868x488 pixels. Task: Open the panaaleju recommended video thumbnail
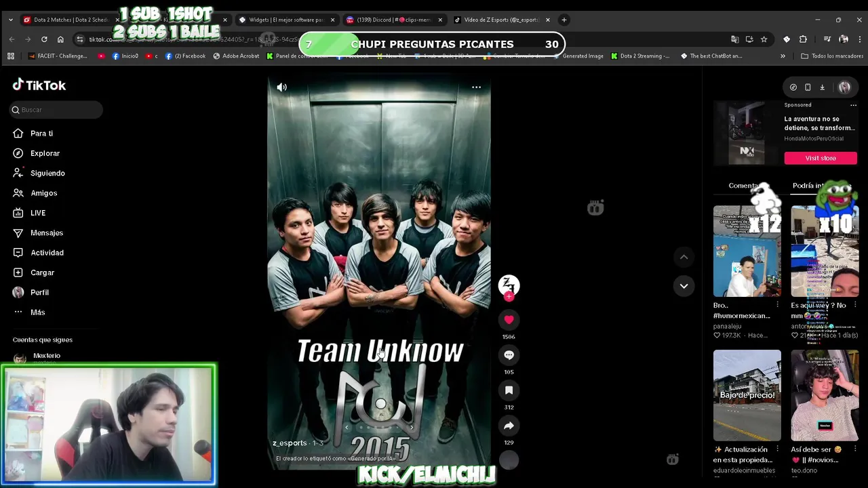coord(747,251)
